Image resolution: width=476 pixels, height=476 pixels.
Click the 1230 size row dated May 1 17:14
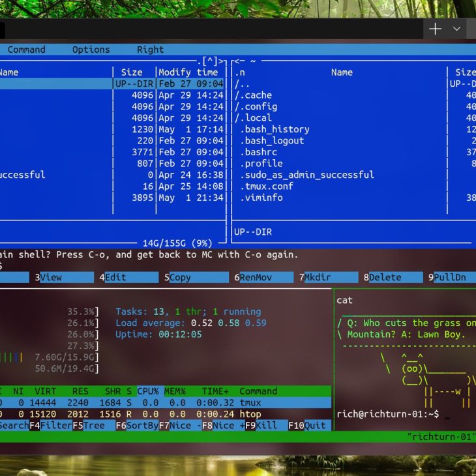click(112, 129)
